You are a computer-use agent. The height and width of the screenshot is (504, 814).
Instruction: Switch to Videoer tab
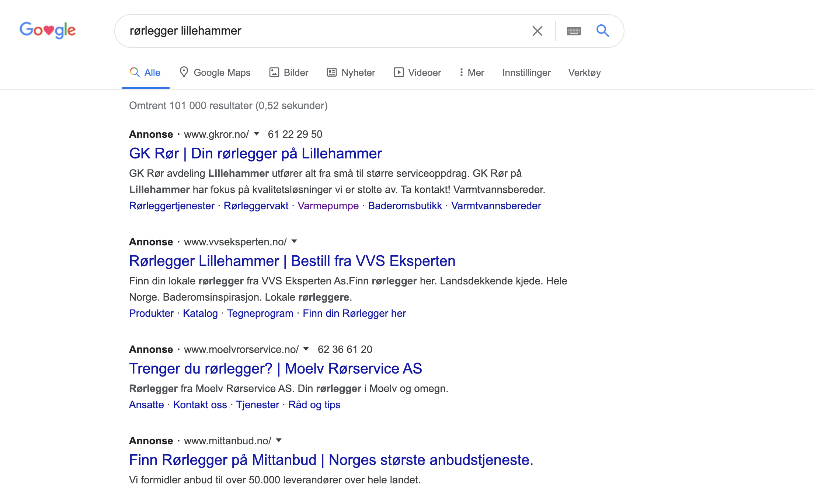pyautogui.click(x=417, y=73)
